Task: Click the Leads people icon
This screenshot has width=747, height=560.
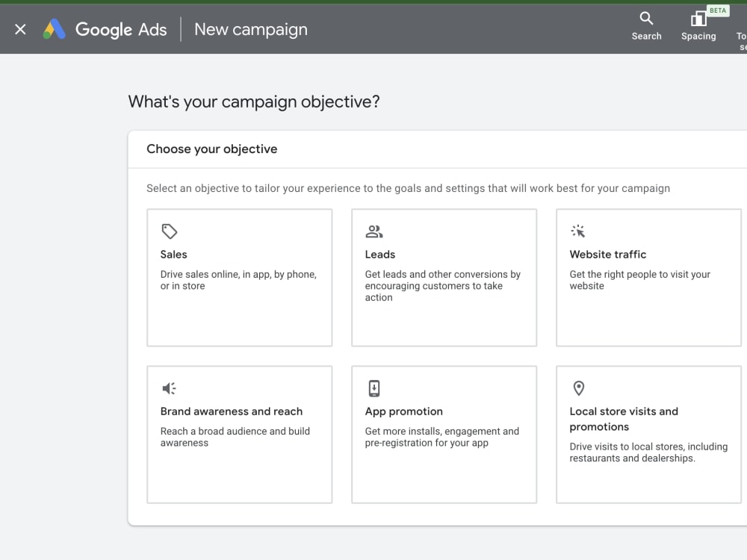Action: click(374, 231)
